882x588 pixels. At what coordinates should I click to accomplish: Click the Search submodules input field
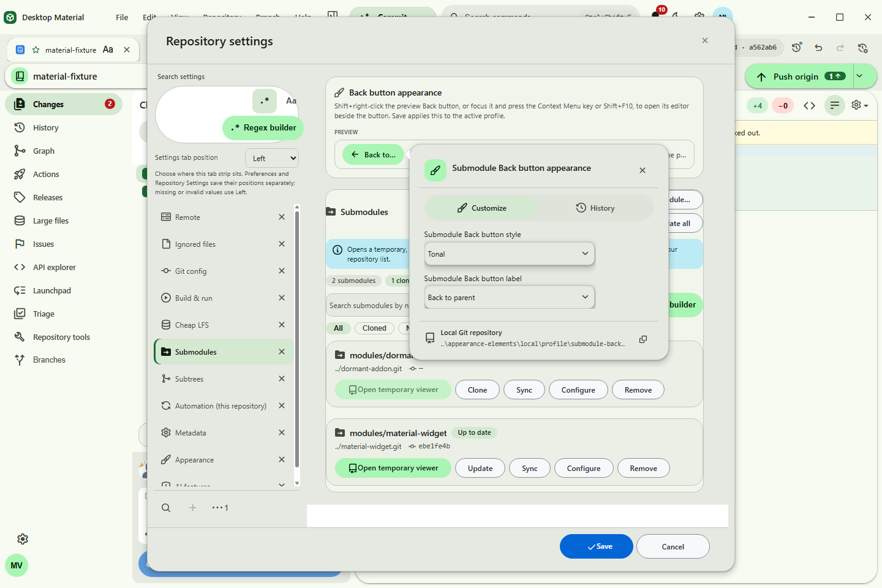click(368, 305)
